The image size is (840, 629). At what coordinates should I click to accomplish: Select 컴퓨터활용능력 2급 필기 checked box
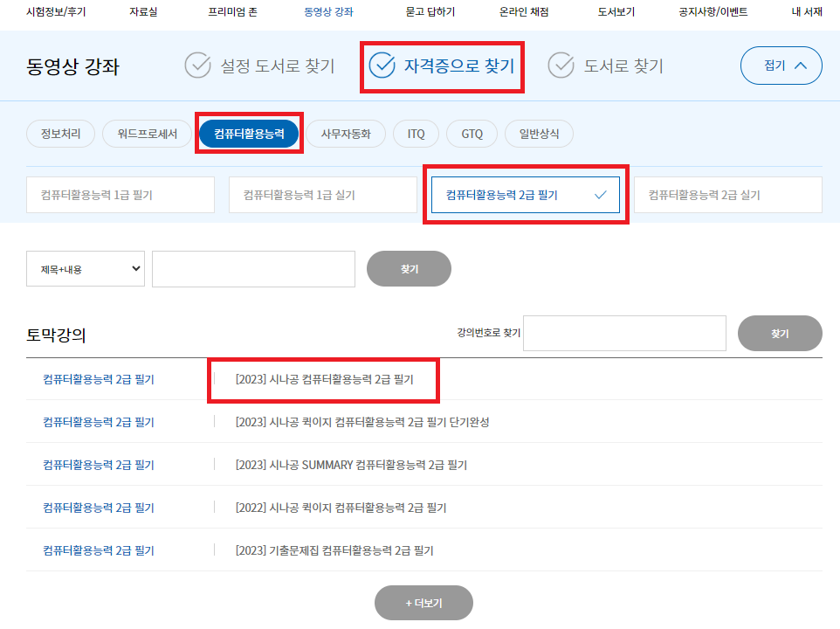(x=526, y=195)
